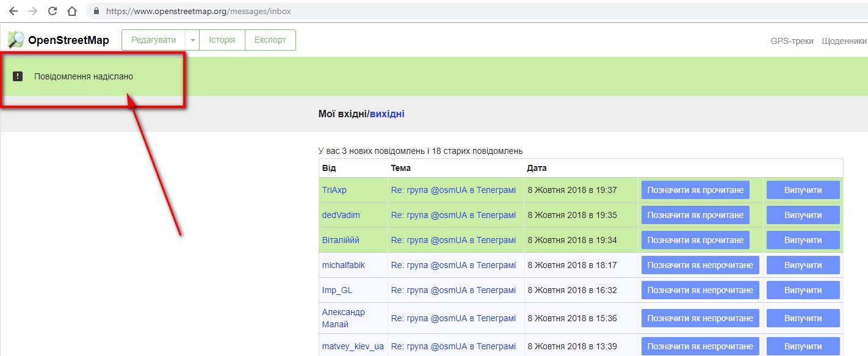Click the date 8 Жовтня 2018 в 13:39
This screenshot has height=356, width=868.
[572, 346]
